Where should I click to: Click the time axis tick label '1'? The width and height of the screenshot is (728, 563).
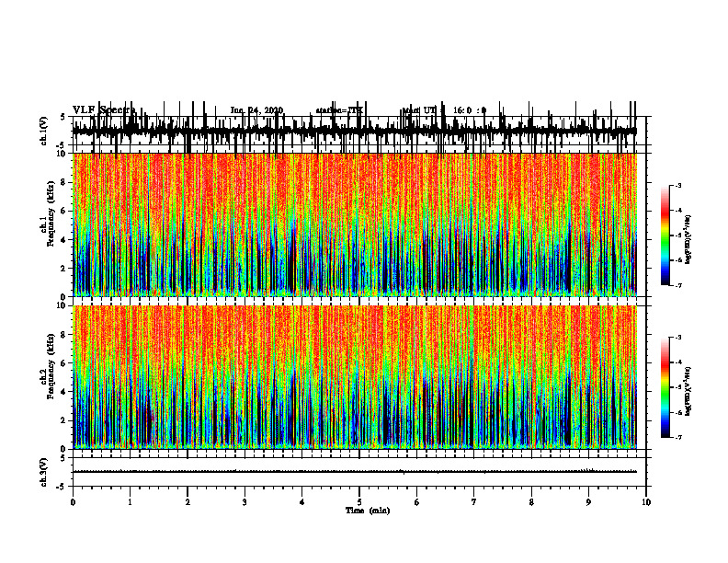pos(130,502)
